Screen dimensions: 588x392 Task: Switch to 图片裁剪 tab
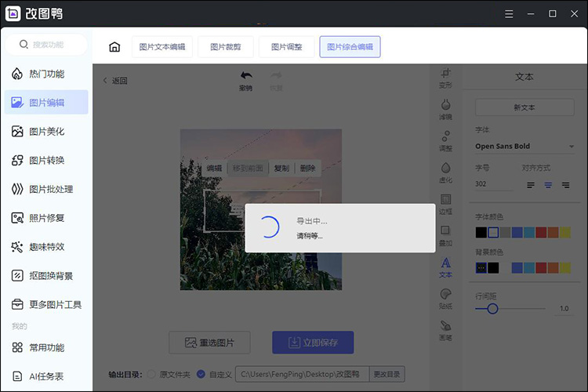pyautogui.click(x=226, y=47)
